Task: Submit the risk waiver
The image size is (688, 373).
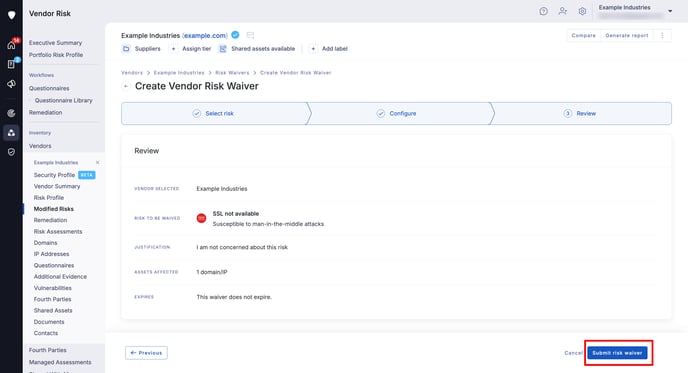Action: click(x=617, y=353)
